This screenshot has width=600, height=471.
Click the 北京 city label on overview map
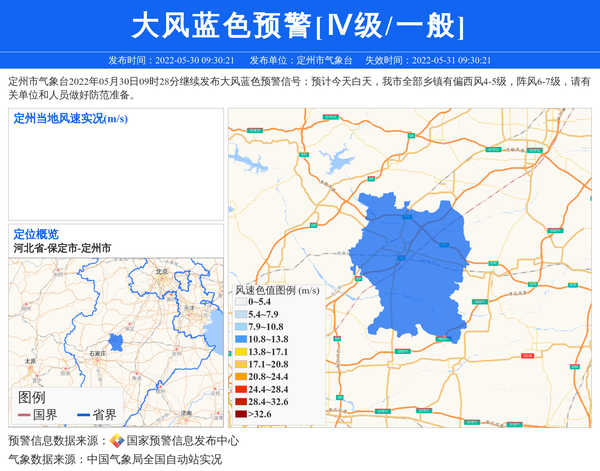tap(161, 271)
